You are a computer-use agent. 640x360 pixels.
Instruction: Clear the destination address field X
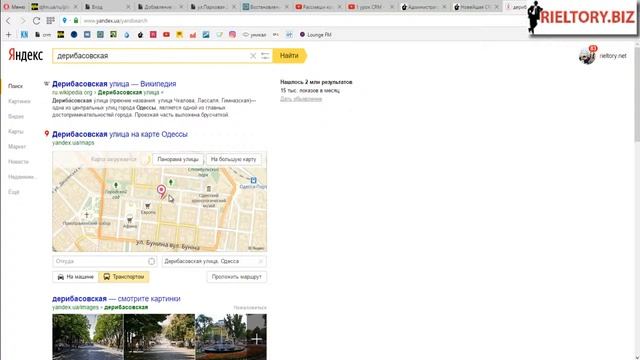point(261,261)
